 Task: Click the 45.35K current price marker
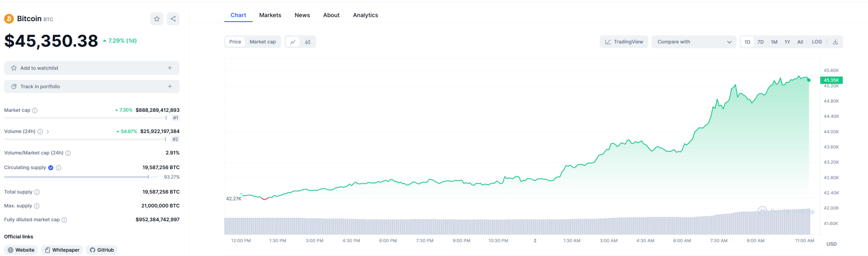[831, 80]
